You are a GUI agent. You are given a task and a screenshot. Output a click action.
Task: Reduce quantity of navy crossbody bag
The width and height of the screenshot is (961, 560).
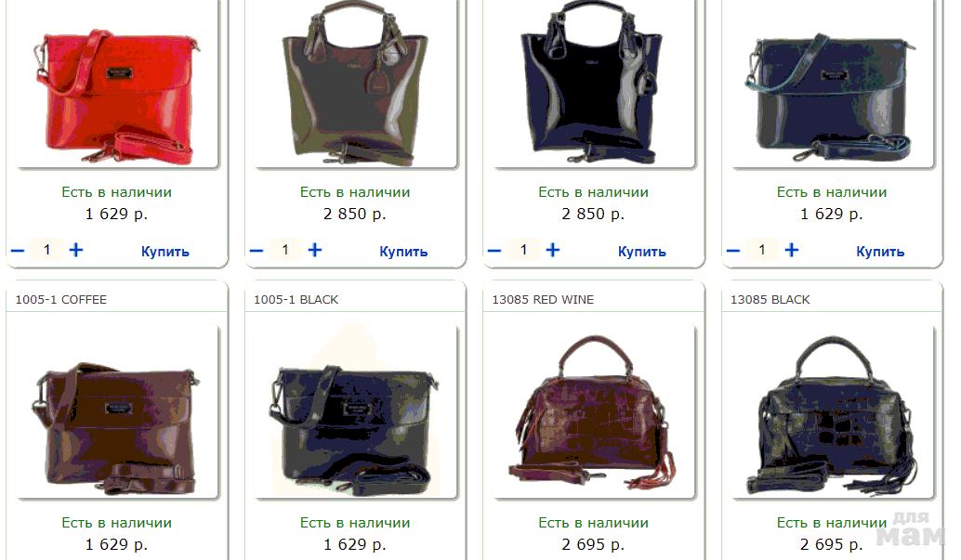click(x=733, y=251)
